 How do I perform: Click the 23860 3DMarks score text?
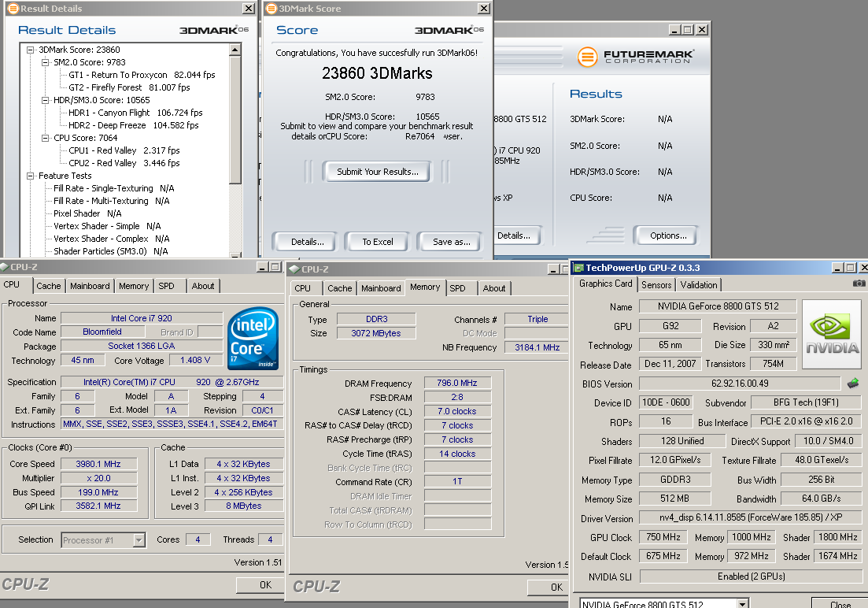coord(377,73)
